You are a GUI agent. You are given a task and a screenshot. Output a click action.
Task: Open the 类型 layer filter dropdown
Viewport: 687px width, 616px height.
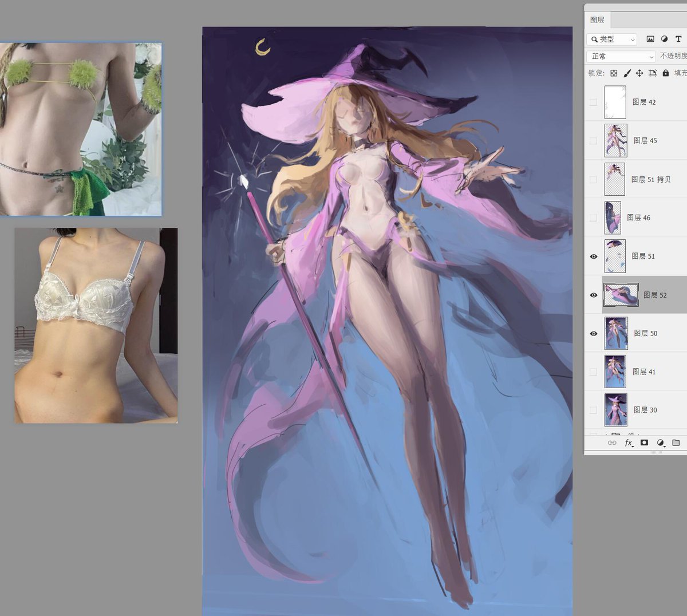point(612,39)
